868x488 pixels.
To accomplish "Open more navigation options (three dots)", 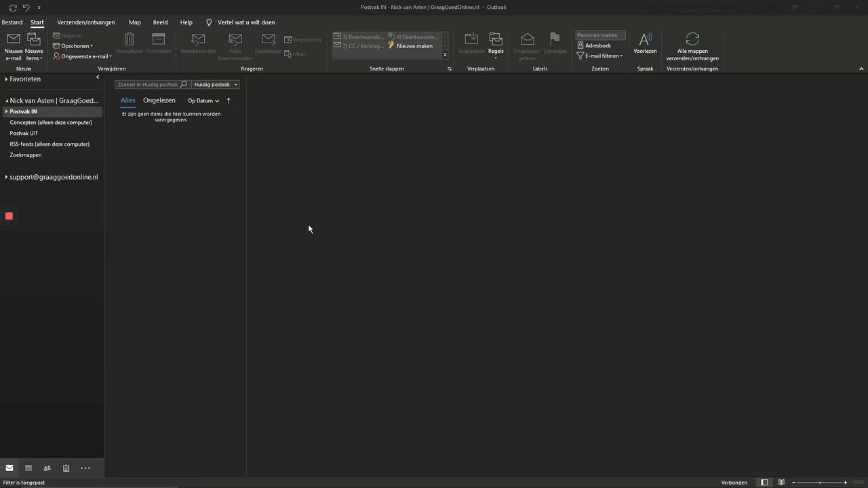I will click(x=85, y=468).
